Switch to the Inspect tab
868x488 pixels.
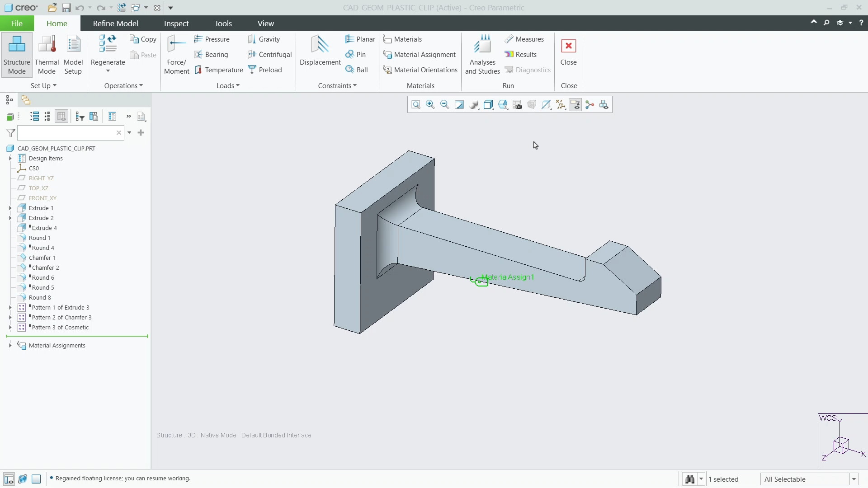pyautogui.click(x=176, y=23)
